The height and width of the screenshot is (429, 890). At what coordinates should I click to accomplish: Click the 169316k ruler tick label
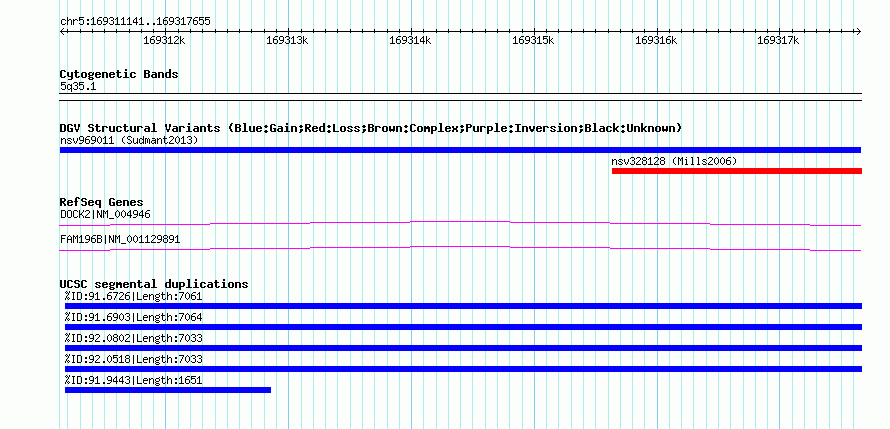(x=656, y=40)
